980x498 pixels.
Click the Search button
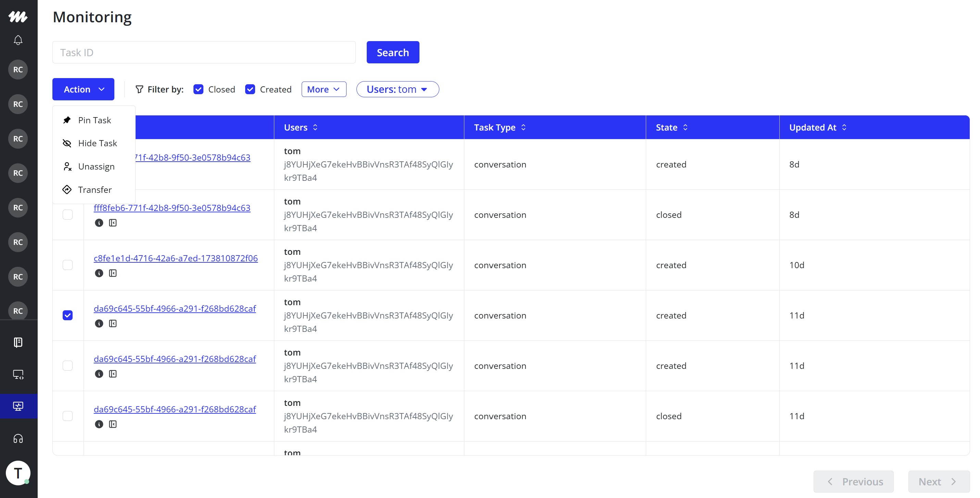(393, 52)
